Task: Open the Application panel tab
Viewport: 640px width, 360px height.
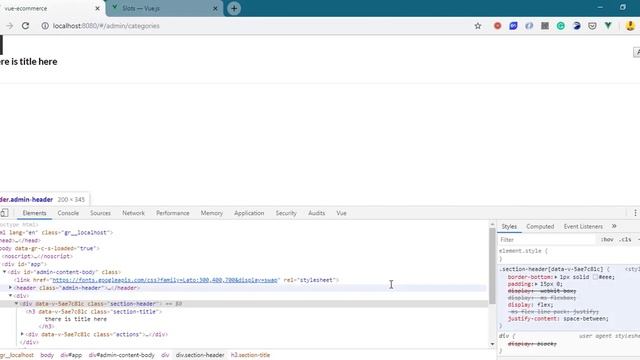Action: coord(249,213)
